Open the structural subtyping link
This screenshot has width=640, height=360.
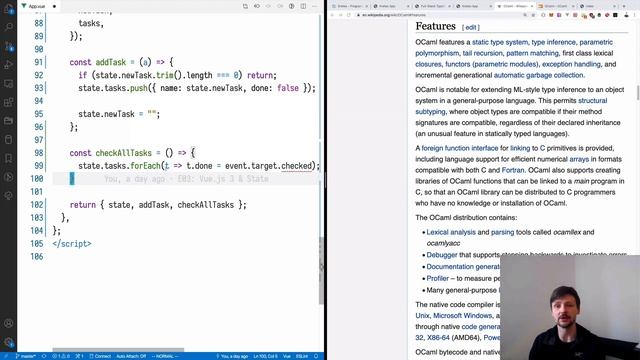(x=511, y=106)
